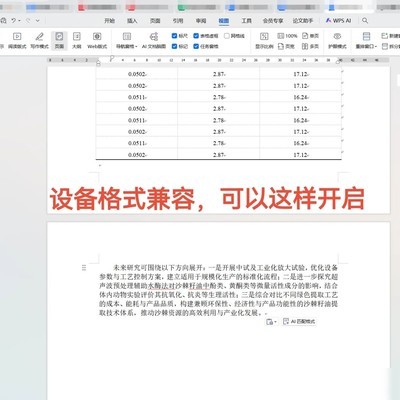This screenshot has width=400, height=400.
Task: Choose 多页 multiple pages view
Action: [x=311, y=46]
